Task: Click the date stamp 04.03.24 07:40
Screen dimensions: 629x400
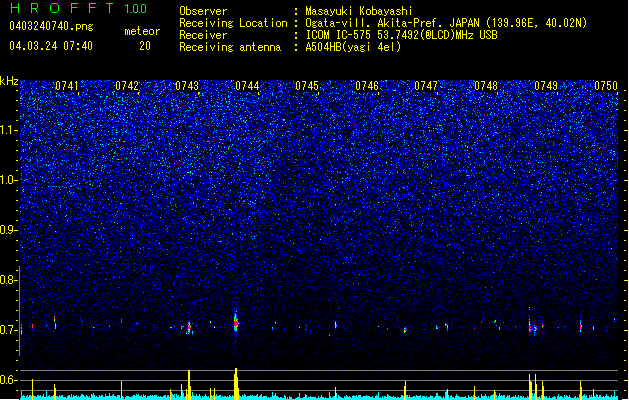Action: (51, 46)
